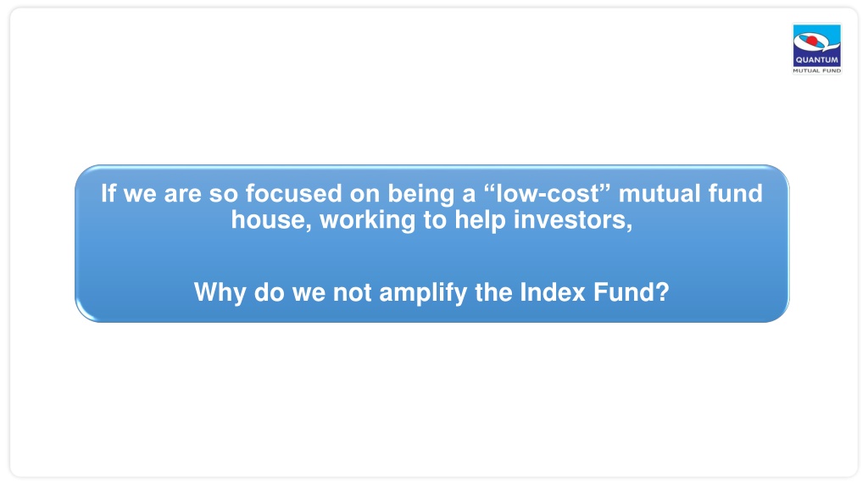Click the question "Why do we not amplify"
The width and height of the screenshot is (868, 488).
click(331, 292)
